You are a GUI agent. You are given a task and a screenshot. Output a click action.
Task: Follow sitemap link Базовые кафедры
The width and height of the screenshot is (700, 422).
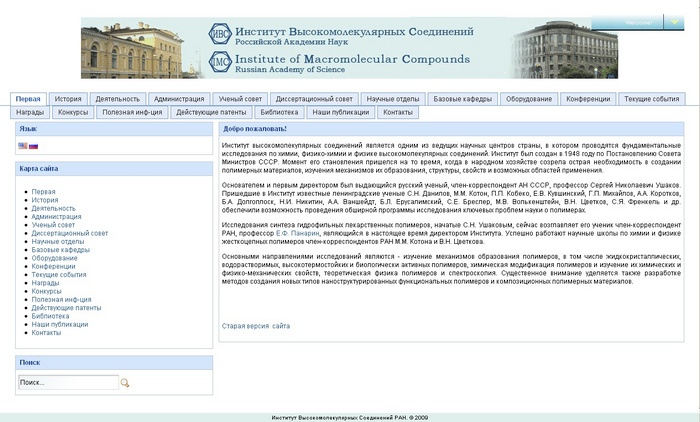click(x=60, y=250)
